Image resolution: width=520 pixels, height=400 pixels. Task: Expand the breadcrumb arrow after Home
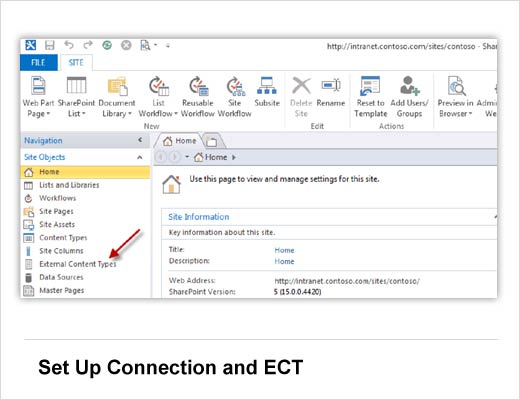point(234,157)
